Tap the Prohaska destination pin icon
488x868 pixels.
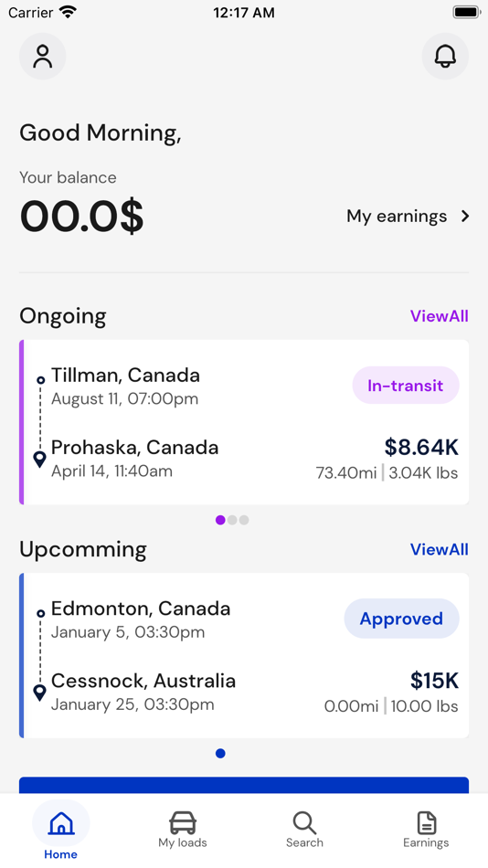click(x=39, y=460)
